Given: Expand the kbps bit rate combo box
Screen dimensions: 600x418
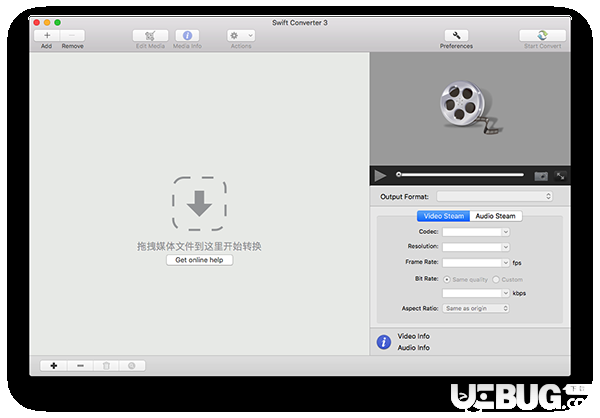Looking at the screenshot, I should 505,293.
